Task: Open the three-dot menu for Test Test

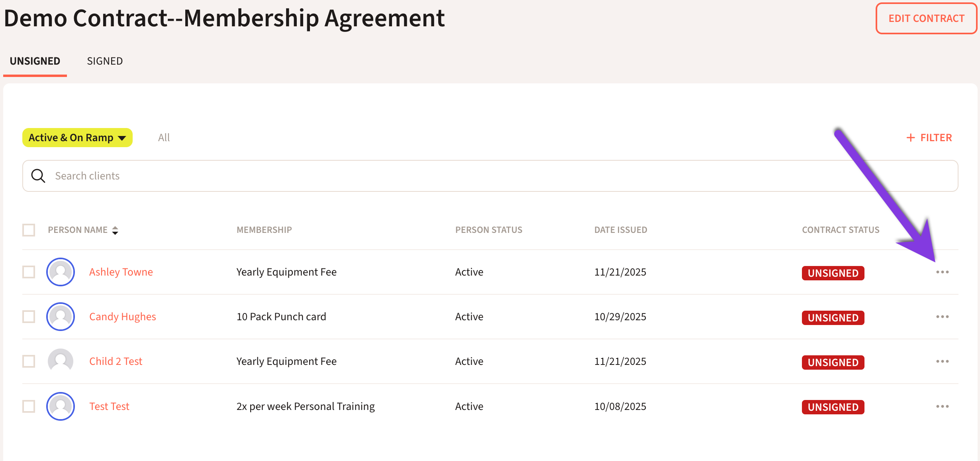Action: [942, 406]
